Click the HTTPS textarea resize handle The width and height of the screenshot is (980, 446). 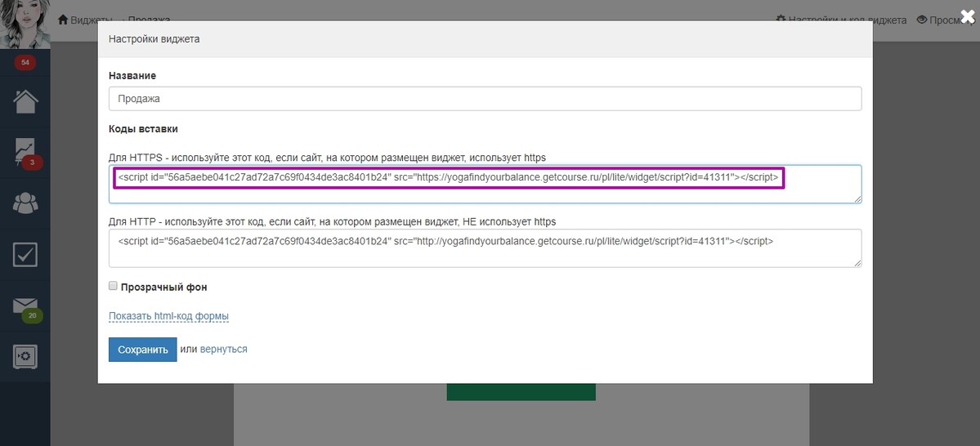[x=857, y=199]
